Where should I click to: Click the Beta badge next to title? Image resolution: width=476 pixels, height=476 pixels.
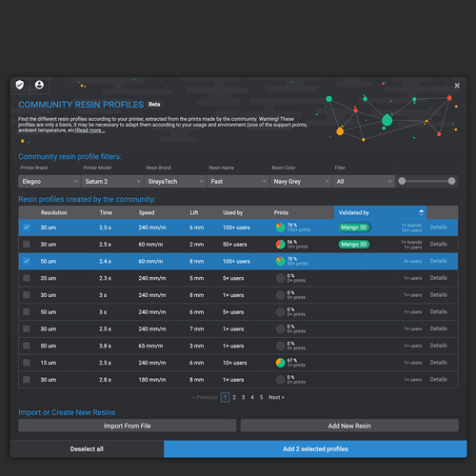click(x=154, y=105)
